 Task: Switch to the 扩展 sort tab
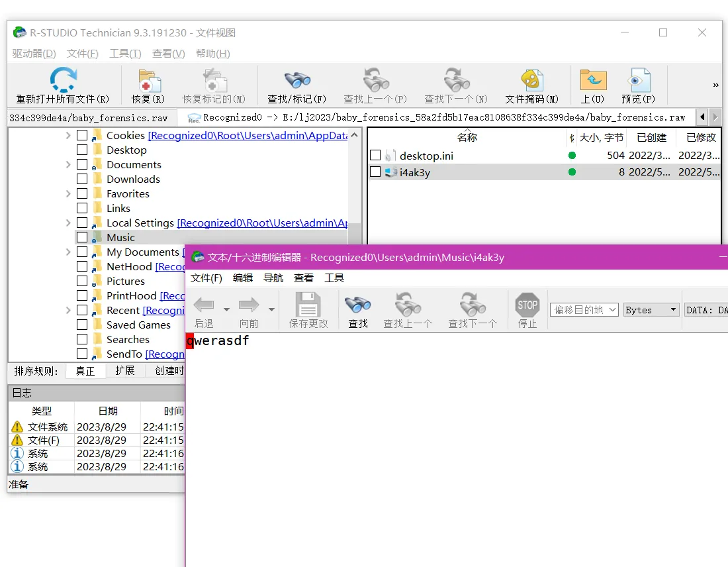(x=124, y=371)
